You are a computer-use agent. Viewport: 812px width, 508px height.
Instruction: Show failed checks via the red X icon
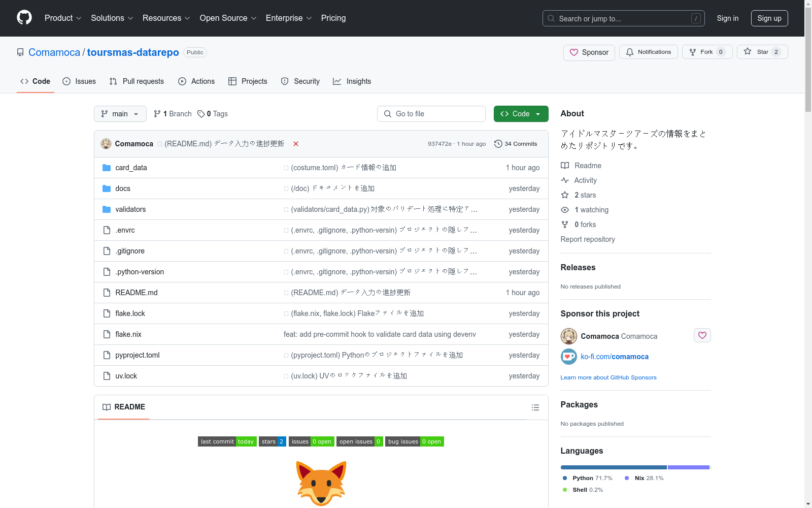(296, 144)
